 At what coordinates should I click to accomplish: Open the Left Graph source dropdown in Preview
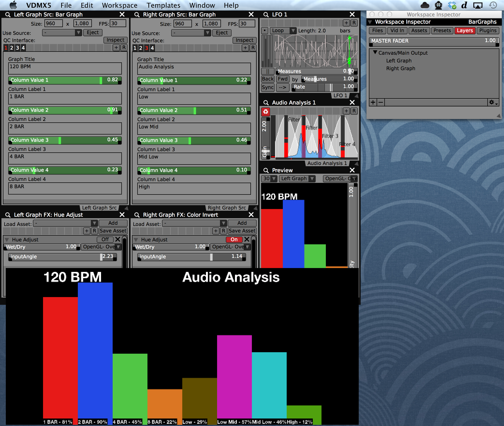[297, 179]
